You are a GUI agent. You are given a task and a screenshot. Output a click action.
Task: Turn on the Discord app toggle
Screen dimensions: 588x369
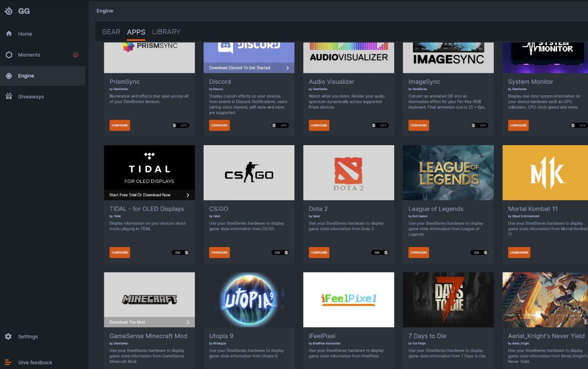point(280,125)
